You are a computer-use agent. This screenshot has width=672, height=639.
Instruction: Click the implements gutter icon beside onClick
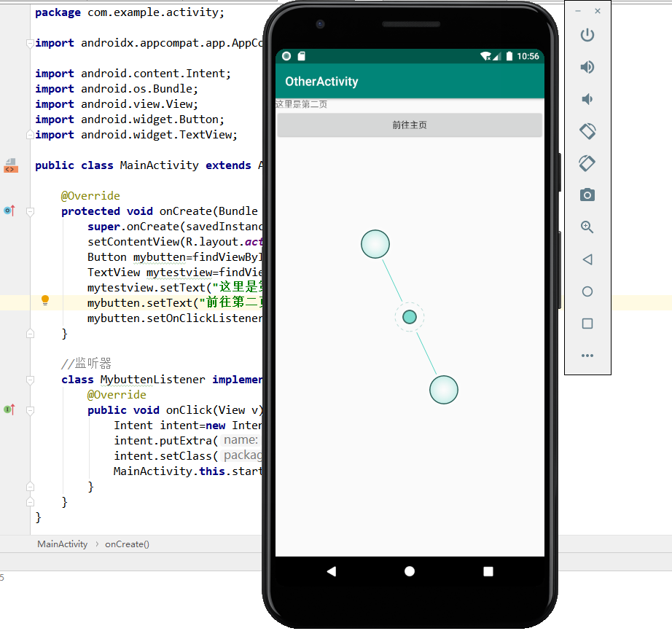tap(9, 409)
